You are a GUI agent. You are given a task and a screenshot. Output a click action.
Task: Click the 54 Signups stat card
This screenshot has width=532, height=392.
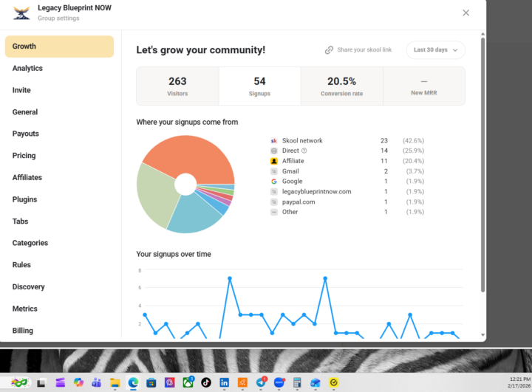pyautogui.click(x=259, y=86)
